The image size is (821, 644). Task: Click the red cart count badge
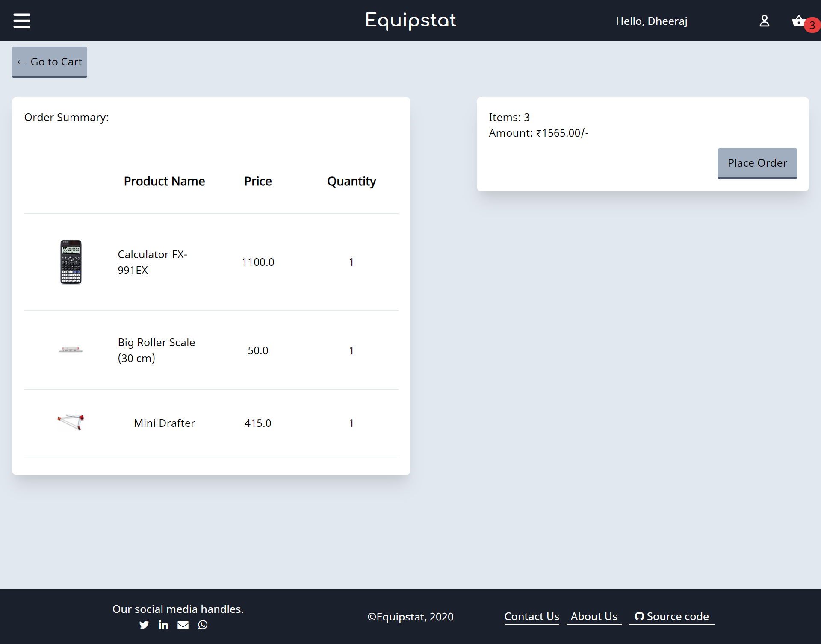pos(812,25)
